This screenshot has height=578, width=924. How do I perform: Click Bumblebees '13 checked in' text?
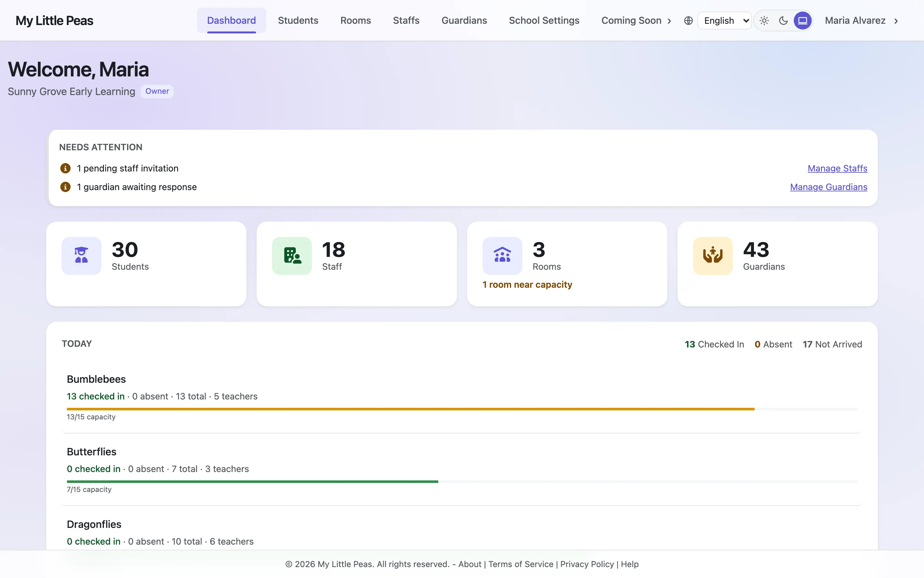click(x=96, y=397)
